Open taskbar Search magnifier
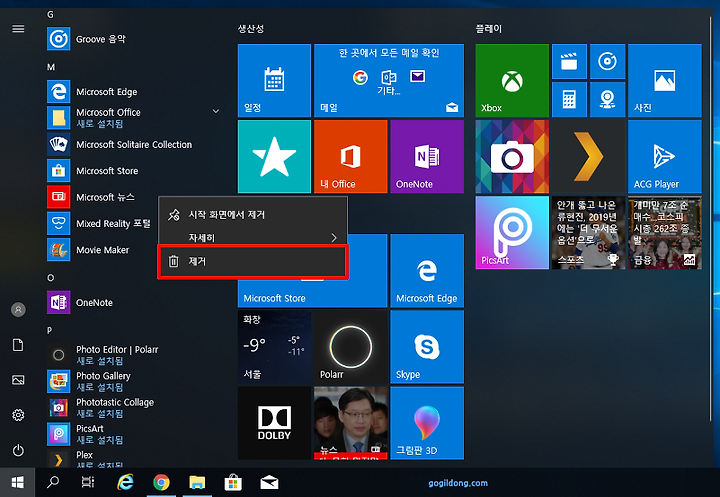This screenshot has height=497, width=720. [53, 482]
